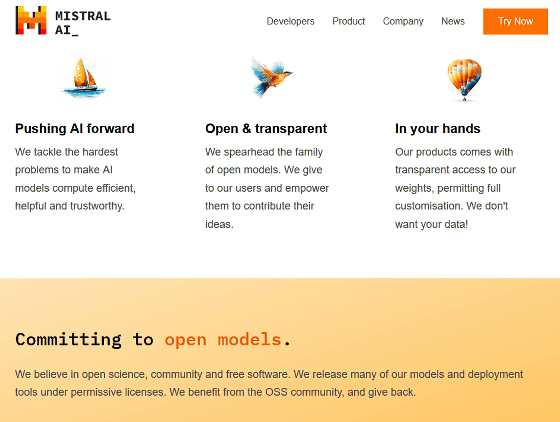Click the Committing to open models headline
Screen dimensions: 560x422
click(x=153, y=339)
